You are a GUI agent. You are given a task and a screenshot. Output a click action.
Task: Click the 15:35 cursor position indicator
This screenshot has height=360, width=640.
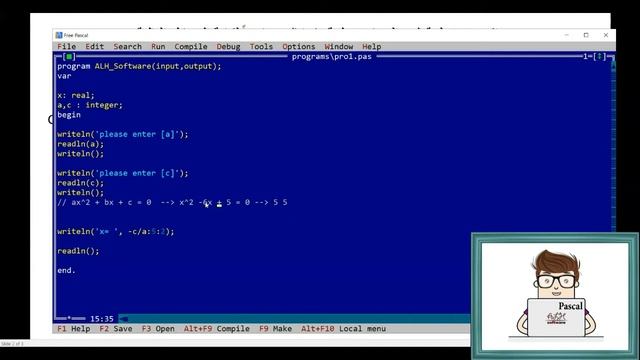click(x=102, y=319)
